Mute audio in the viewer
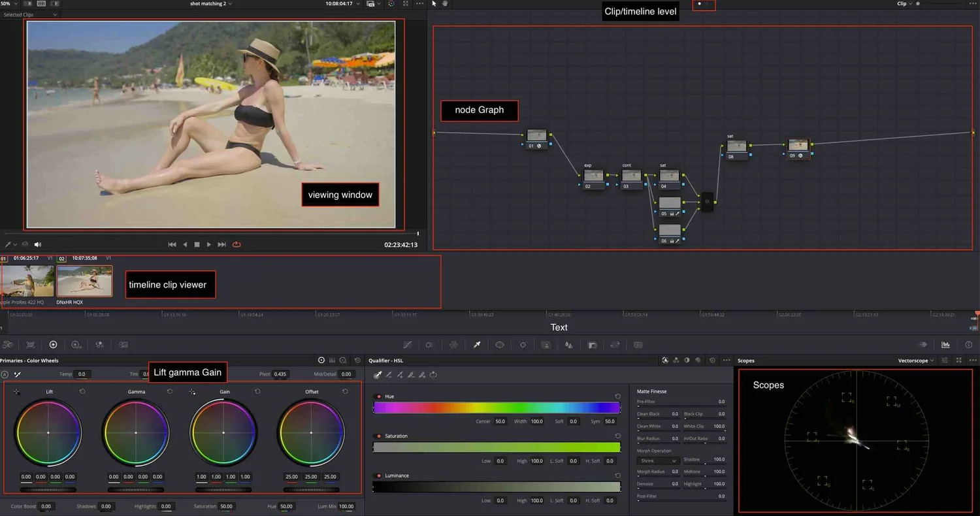 pos(37,244)
